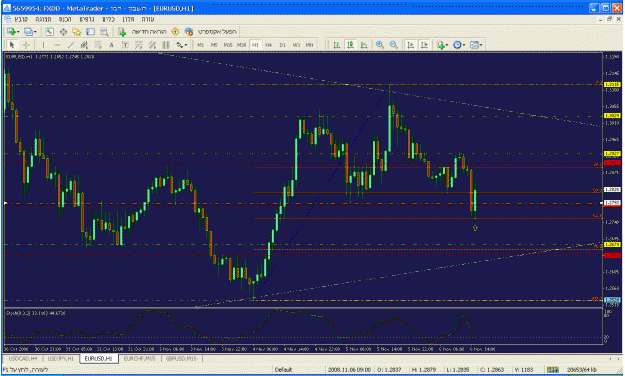
Task: Click the Stochastic indicator subwindow
Action: pyautogui.click(x=303, y=326)
